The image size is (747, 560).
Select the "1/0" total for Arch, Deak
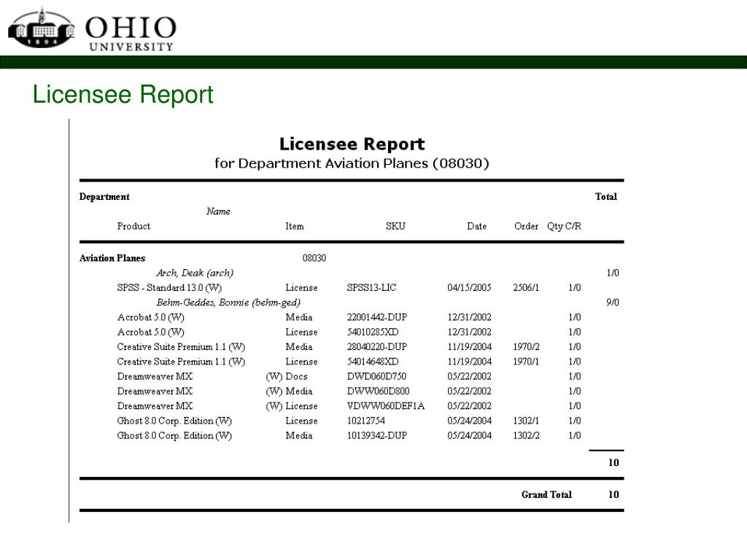pyautogui.click(x=613, y=273)
